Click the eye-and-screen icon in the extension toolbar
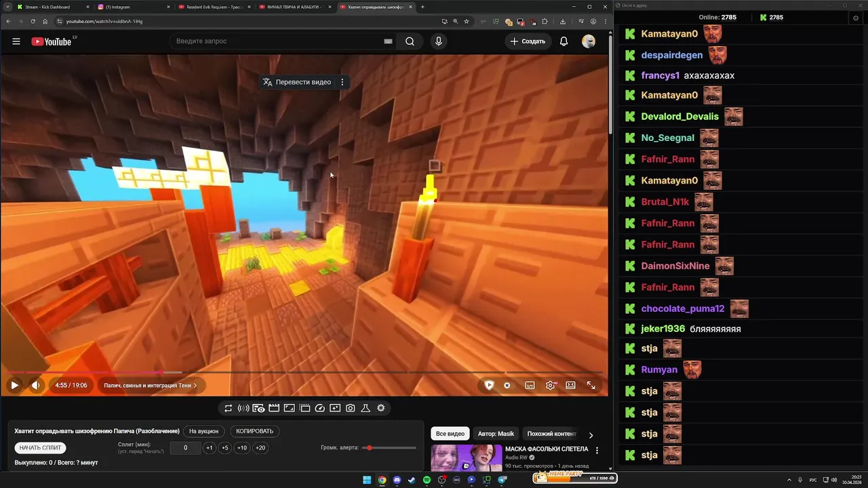The height and width of the screenshot is (488, 868). click(x=258, y=408)
